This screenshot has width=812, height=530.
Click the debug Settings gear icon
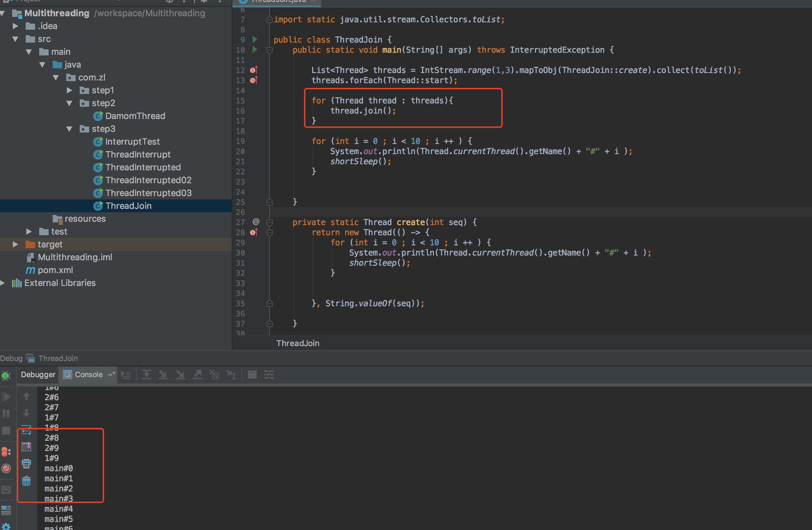point(6,527)
